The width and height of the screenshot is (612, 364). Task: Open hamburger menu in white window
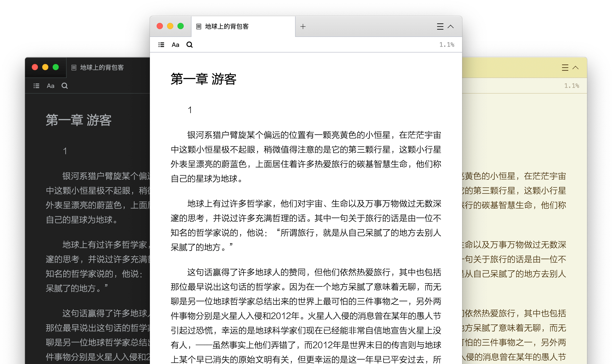point(440,27)
